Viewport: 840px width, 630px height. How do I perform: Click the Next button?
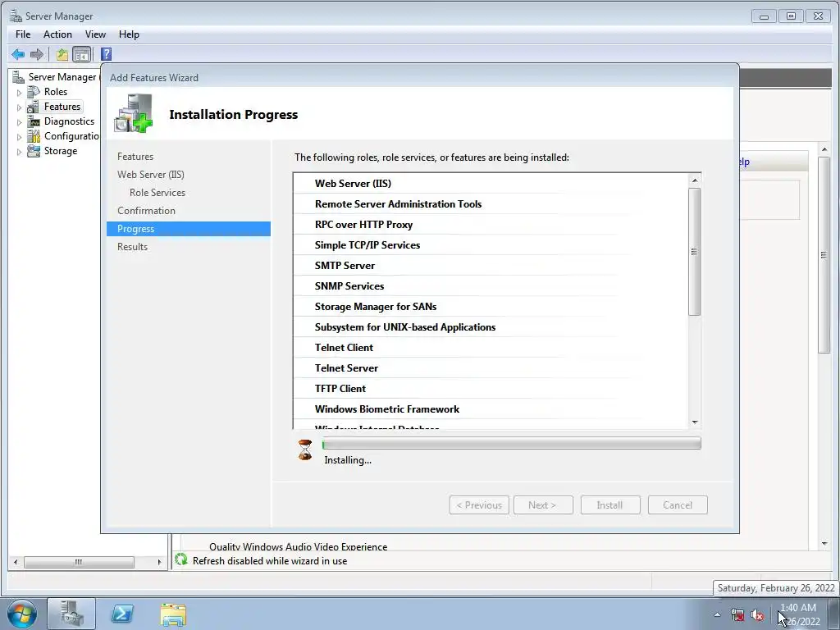[543, 505]
